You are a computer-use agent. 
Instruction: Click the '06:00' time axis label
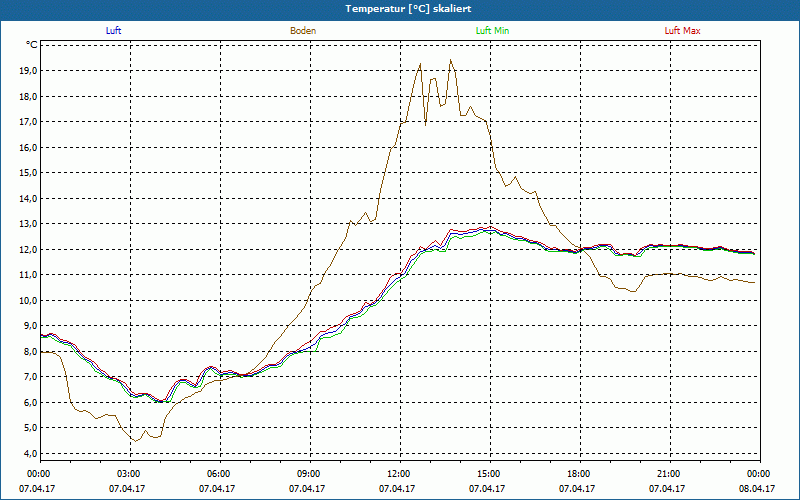click(x=220, y=474)
